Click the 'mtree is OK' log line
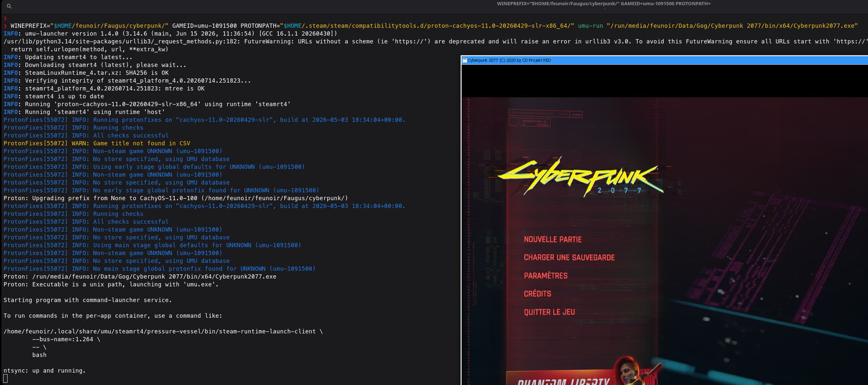This screenshot has height=385, width=868. coord(104,89)
